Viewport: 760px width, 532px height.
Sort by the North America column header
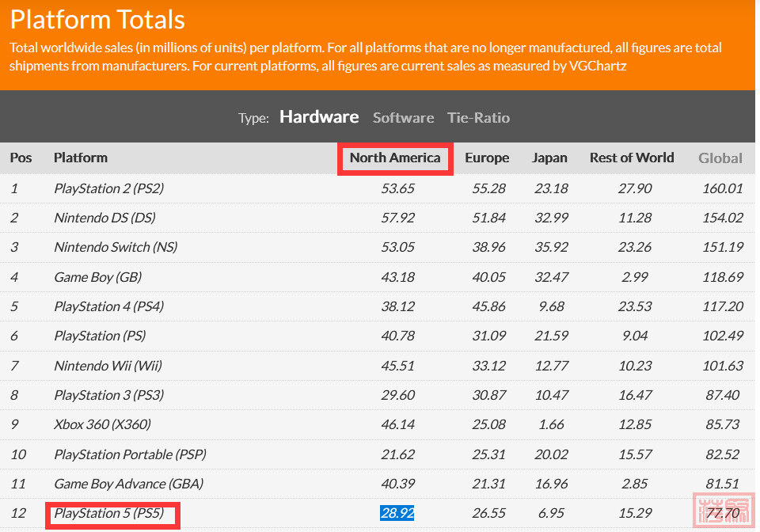pos(394,158)
